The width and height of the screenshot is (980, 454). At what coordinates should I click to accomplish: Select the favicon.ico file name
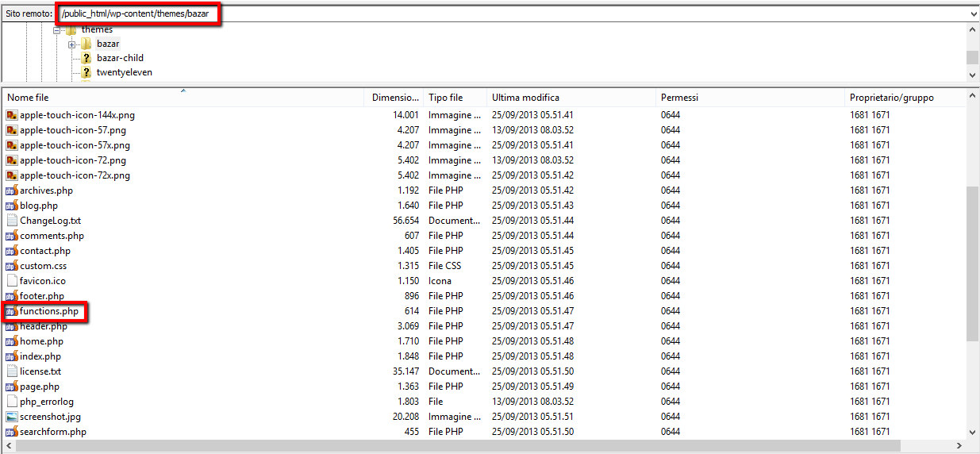click(x=43, y=281)
